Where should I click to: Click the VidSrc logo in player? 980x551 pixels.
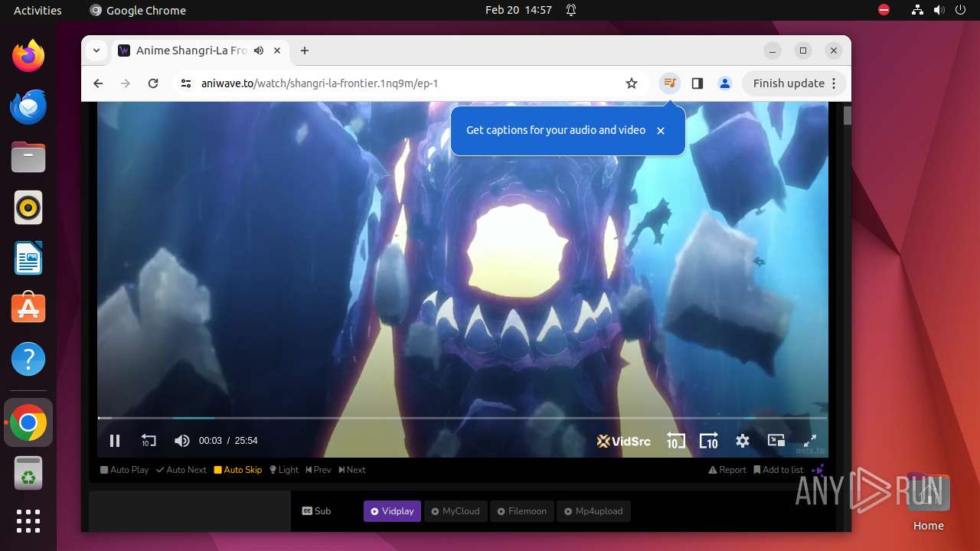click(623, 441)
